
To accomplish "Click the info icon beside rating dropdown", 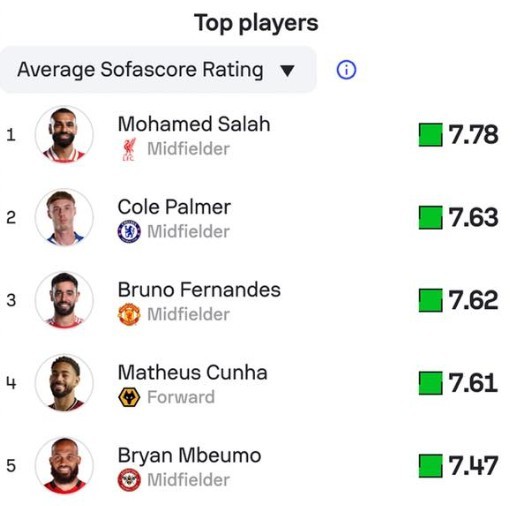I will [x=346, y=70].
